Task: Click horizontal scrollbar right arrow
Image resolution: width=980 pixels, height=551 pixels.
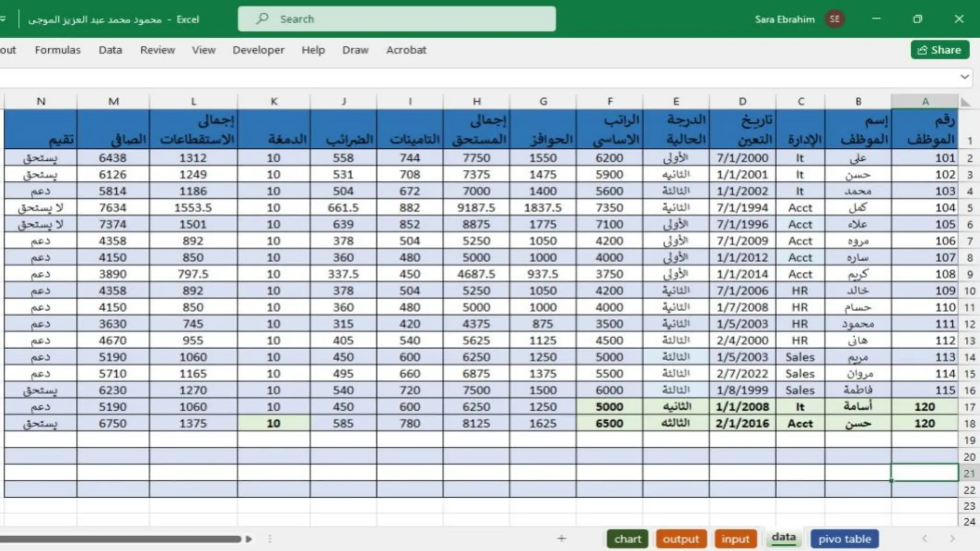Action: (x=249, y=539)
